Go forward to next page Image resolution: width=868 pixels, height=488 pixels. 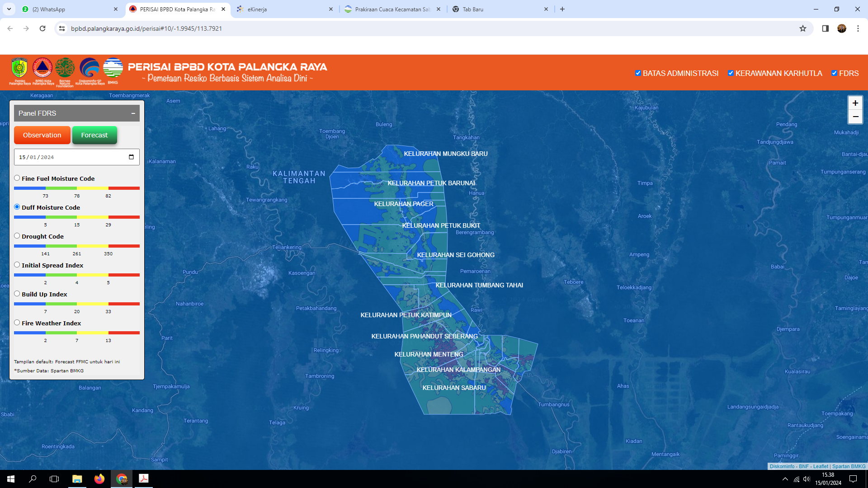click(x=26, y=28)
